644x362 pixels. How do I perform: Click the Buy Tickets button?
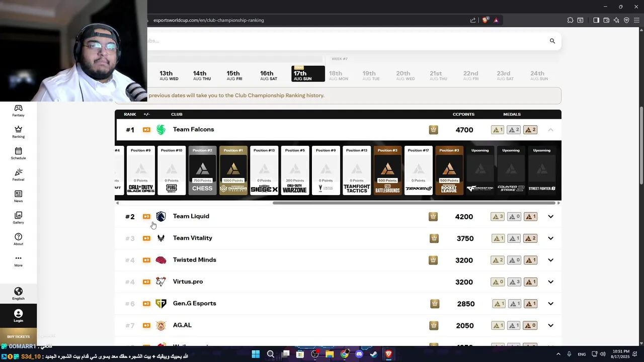pyautogui.click(x=18, y=336)
